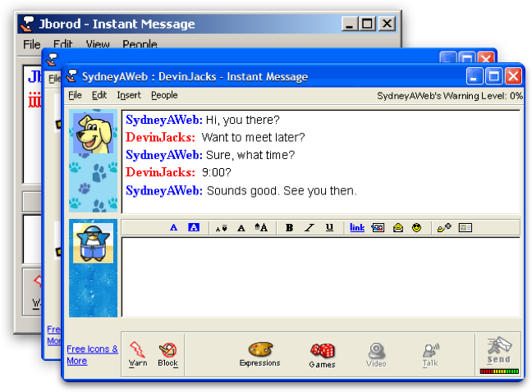
Task: Maximize the SydneyAWeb Instant Message window
Action: pos(493,76)
